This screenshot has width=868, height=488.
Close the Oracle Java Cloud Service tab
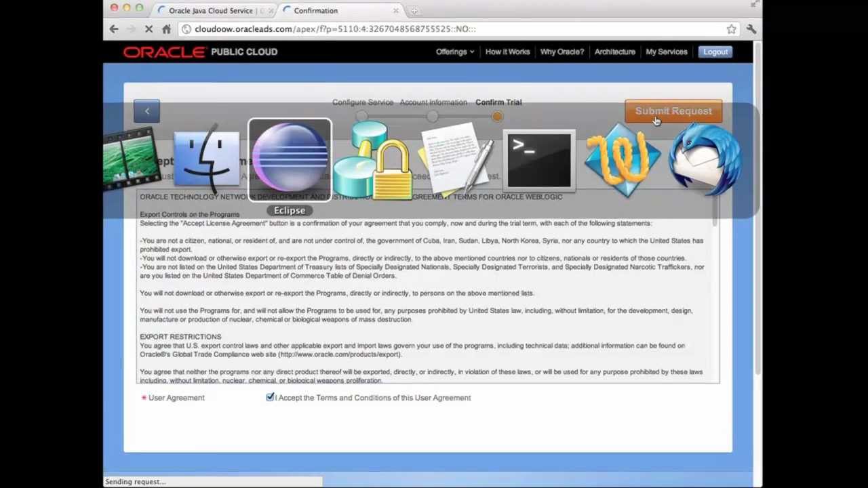click(271, 11)
